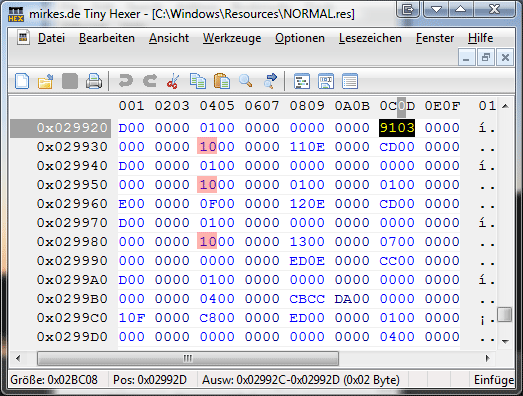
Task: Click the Einfüge mode status field
Action: point(493,380)
